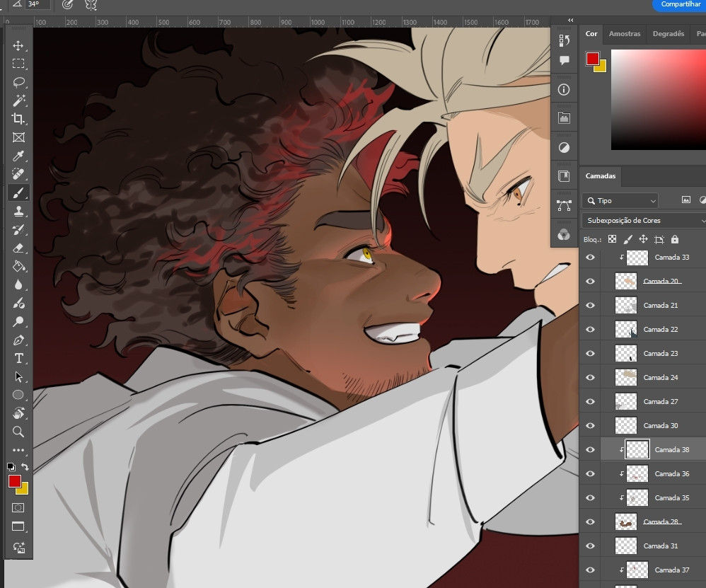Hide layer Camada 22
706x588 pixels.
tap(590, 329)
